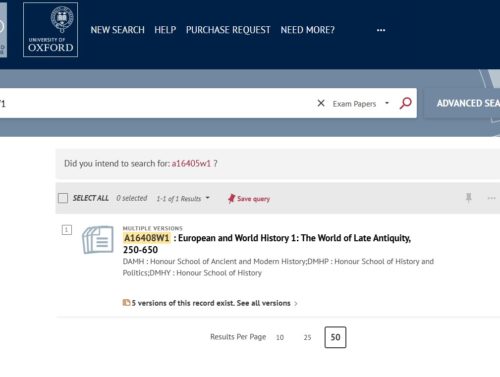Screen dimensions: 500x377
Task: Click the '0 selected' text
Action: (132, 198)
